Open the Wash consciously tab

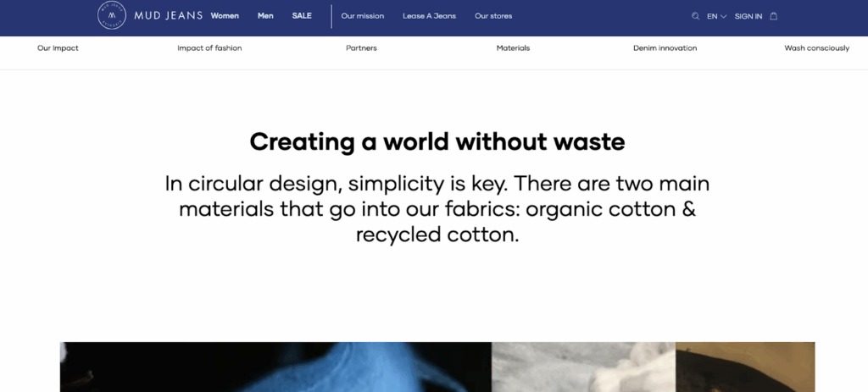click(x=816, y=48)
